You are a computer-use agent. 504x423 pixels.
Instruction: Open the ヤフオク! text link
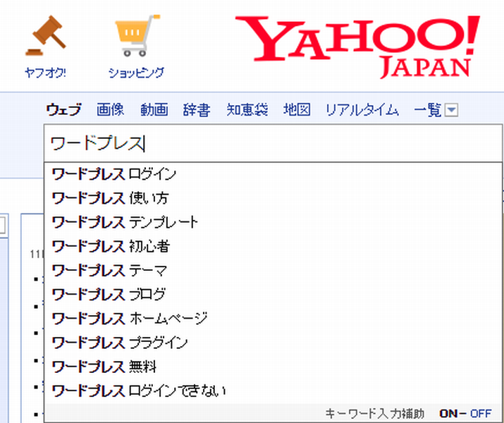[45, 73]
